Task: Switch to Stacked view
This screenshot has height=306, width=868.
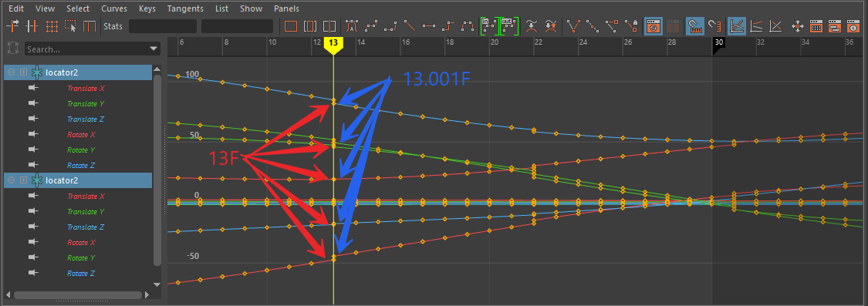Action: 757,25
